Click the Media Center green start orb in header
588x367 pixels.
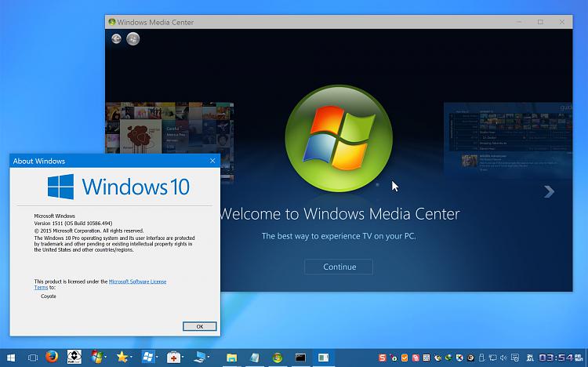coord(132,38)
